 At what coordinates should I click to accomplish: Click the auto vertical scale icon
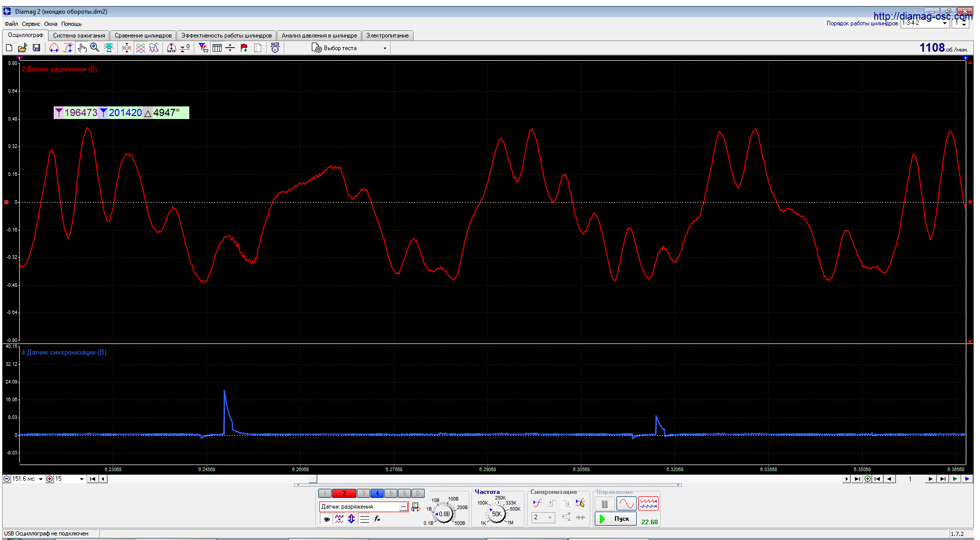click(x=172, y=48)
